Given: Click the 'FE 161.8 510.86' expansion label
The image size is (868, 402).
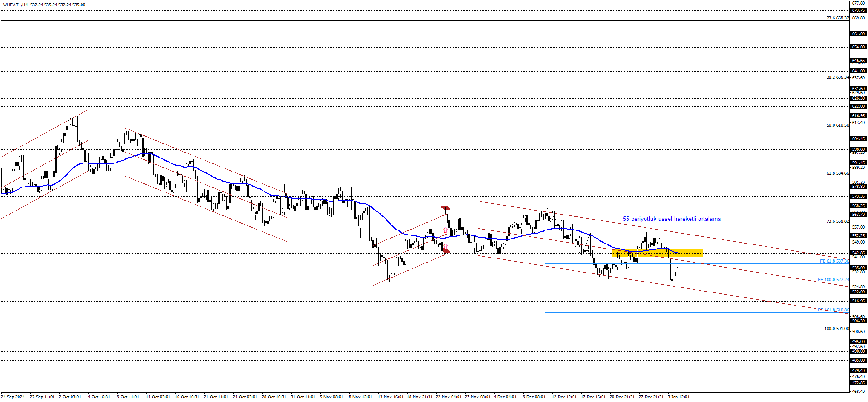Looking at the screenshot, I should (833, 310).
